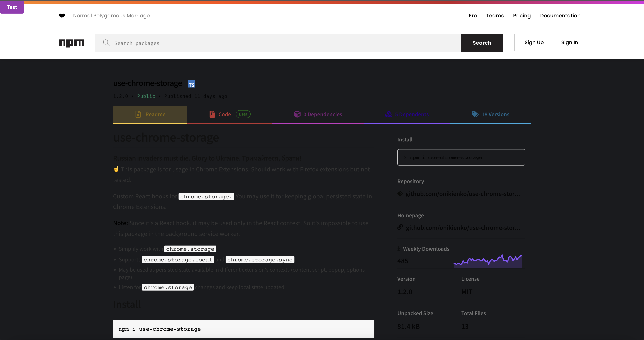Click the git icon beside the Repository URL

coord(400,193)
